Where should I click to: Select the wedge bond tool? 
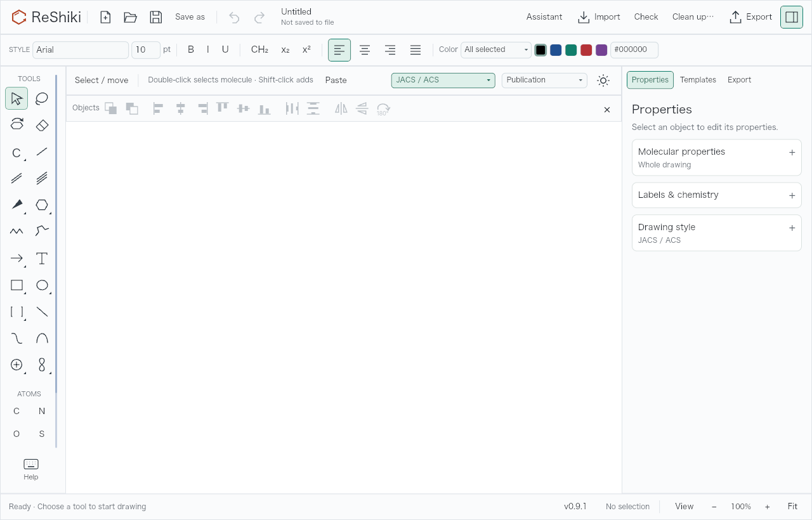(16, 205)
